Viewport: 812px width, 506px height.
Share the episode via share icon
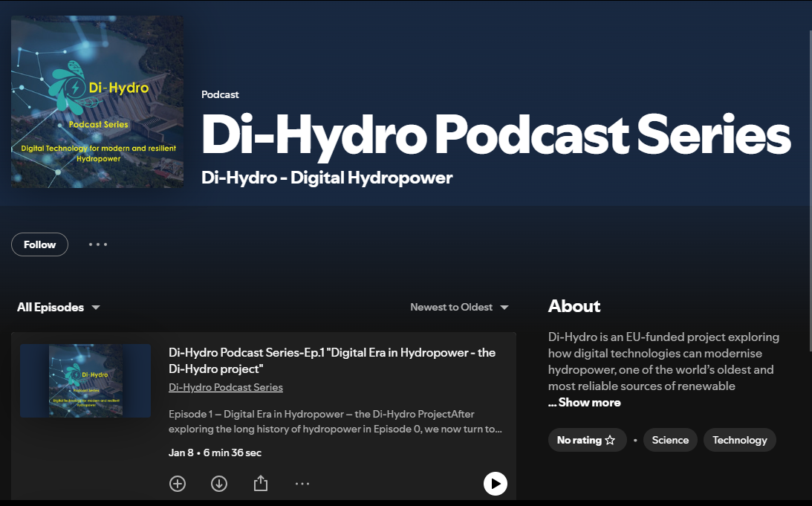point(260,484)
